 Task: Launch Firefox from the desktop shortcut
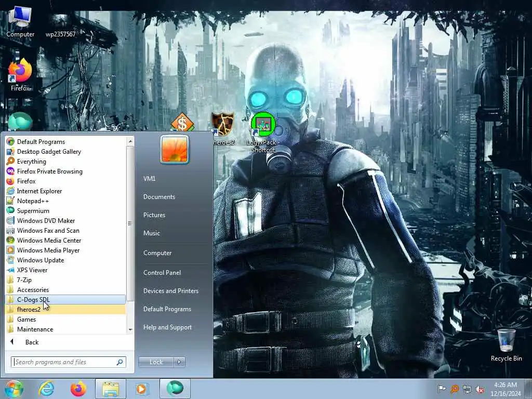[x=20, y=75]
